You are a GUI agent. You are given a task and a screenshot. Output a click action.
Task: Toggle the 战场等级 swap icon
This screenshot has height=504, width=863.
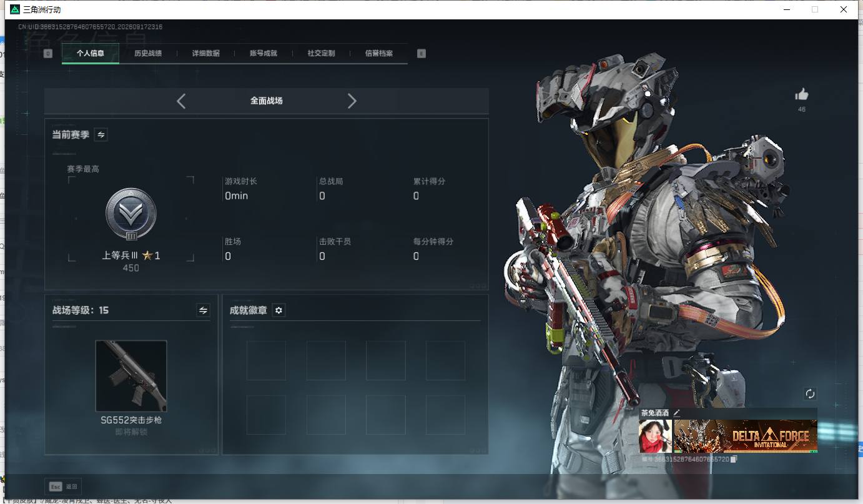click(203, 310)
